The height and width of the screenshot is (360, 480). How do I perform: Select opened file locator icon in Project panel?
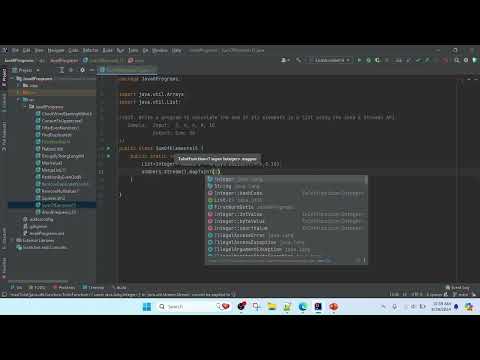click(61, 70)
